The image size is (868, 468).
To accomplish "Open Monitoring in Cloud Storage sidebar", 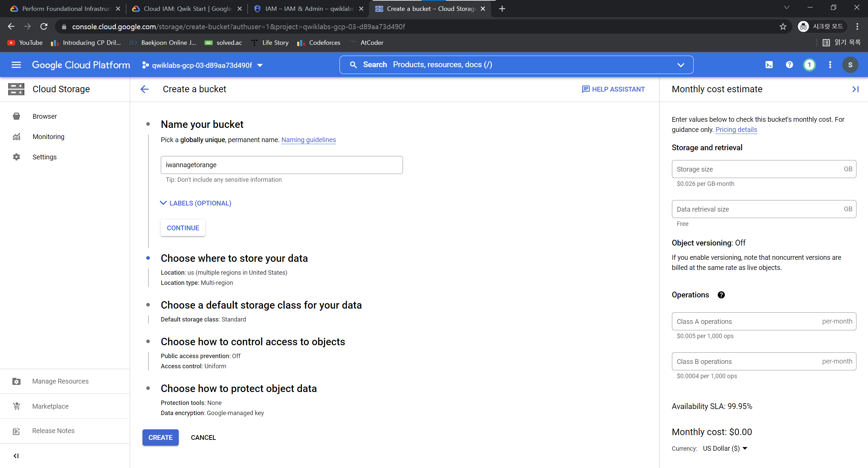I will point(48,137).
